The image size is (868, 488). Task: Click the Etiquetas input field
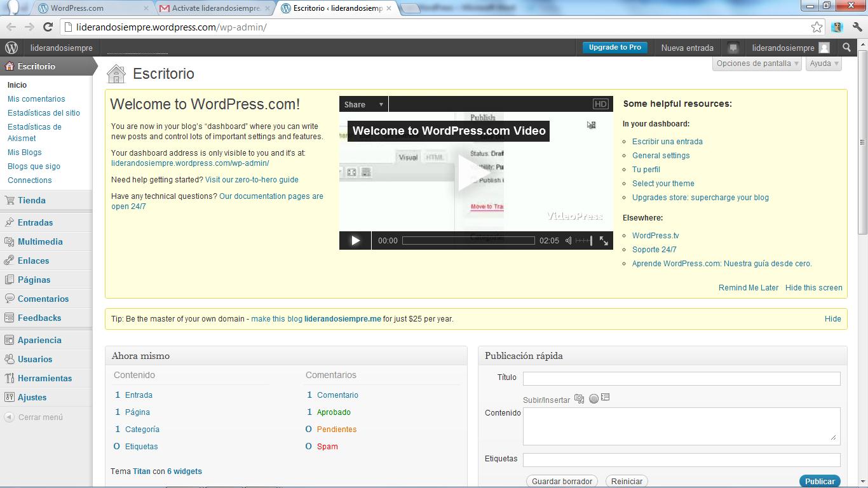pos(682,460)
